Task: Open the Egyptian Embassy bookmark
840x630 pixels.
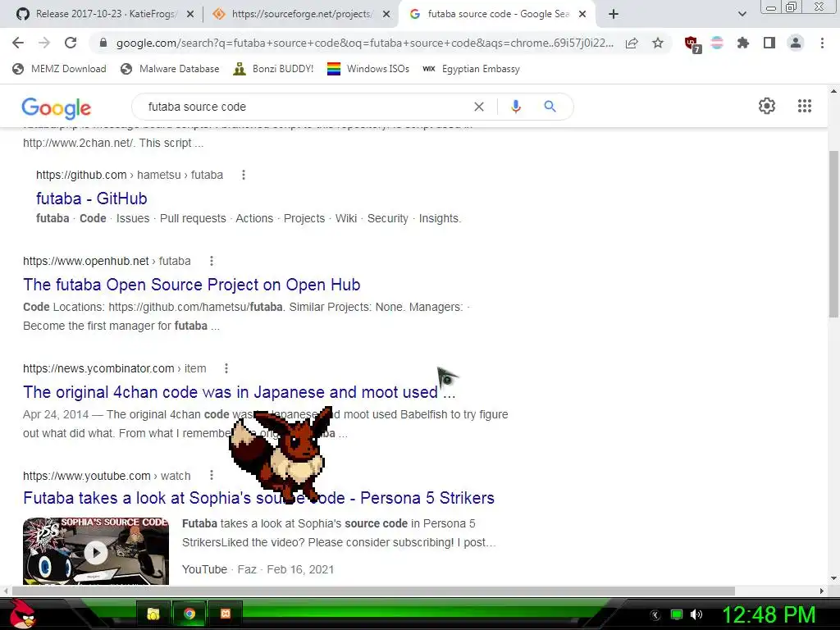Action: click(x=471, y=69)
